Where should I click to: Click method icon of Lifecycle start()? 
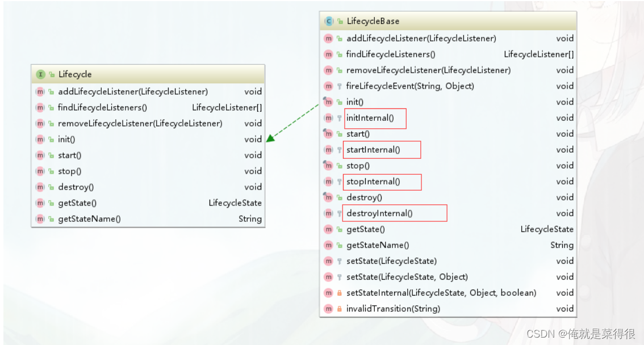point(40,155)
